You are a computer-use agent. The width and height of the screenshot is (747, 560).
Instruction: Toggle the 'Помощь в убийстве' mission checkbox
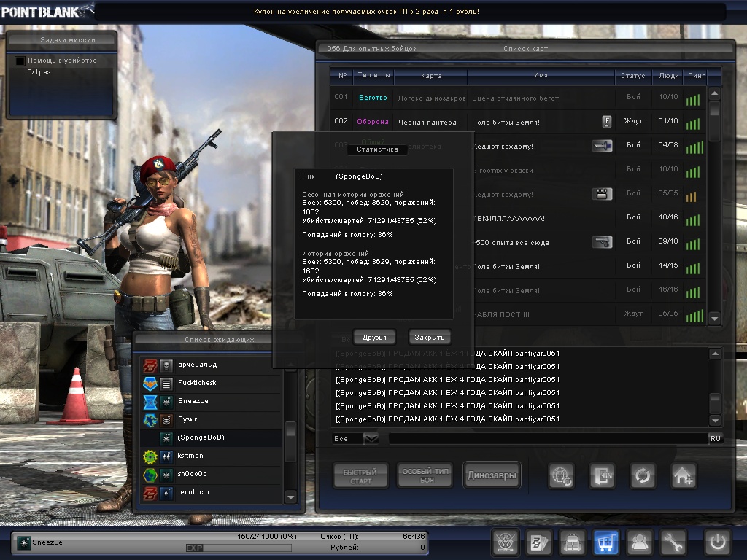[20, 61]
